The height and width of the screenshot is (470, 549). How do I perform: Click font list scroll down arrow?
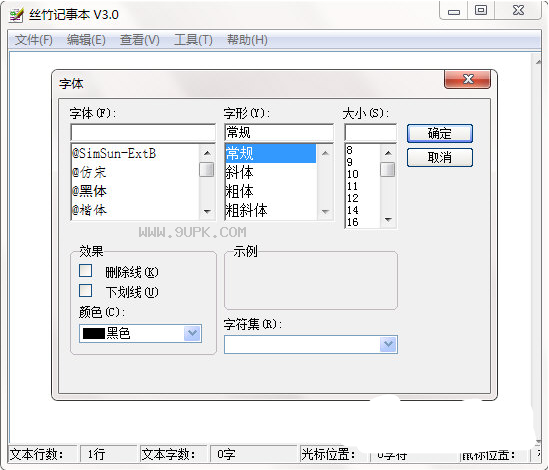[x=207, y=212]
